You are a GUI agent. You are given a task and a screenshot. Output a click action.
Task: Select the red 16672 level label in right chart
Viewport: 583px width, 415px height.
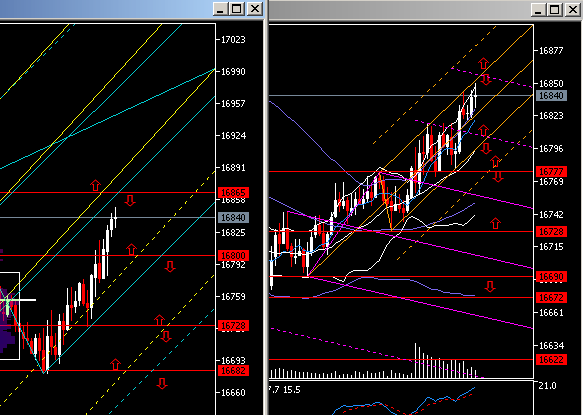pyautogui.click(x=551, y=297)
